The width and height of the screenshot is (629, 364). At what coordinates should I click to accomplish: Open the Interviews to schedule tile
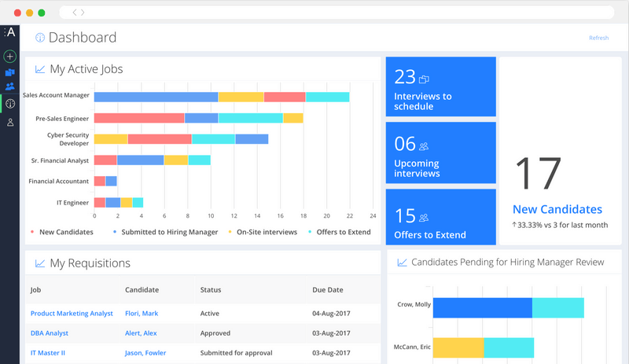440,86
